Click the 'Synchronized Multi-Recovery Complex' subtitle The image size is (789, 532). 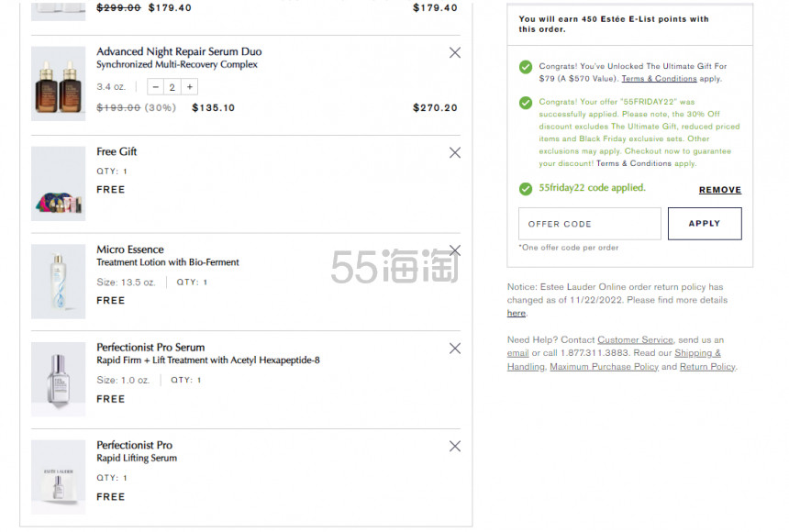177,64
